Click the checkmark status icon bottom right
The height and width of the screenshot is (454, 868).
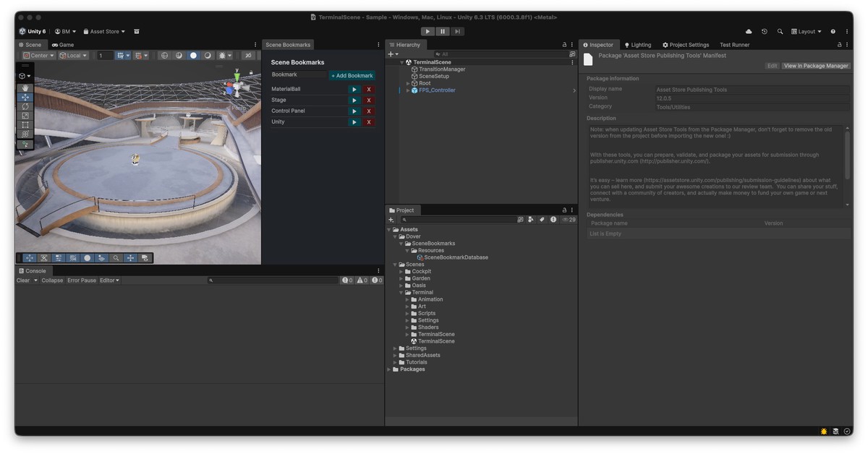[847, 432]
